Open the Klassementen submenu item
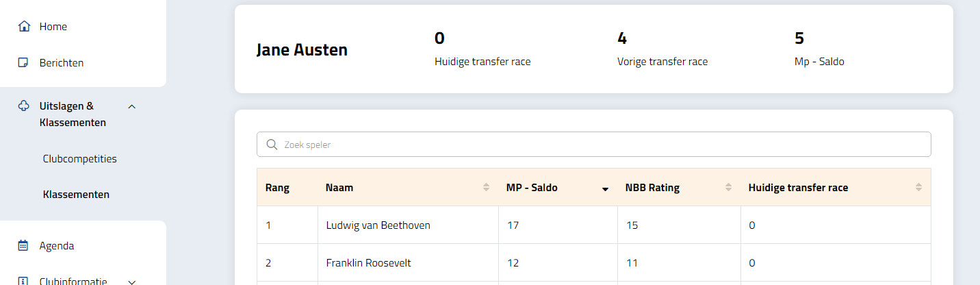This screenshot has width=980, height=285. 76,195
